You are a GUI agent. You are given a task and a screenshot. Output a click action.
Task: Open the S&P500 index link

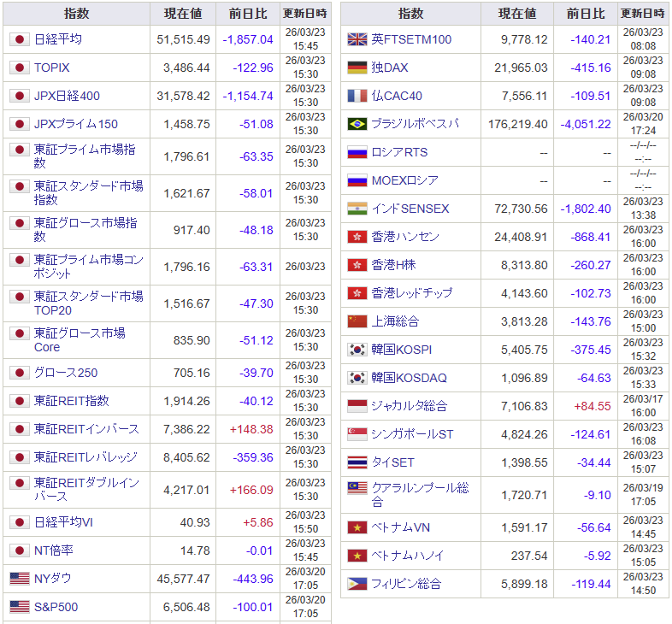point(56,607)
